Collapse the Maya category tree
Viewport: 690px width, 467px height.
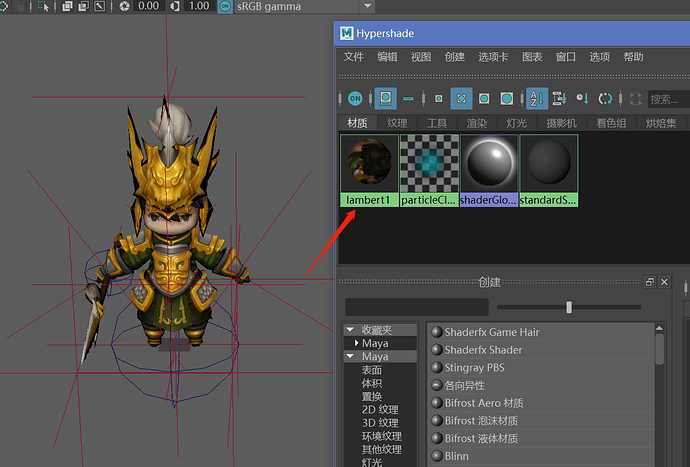350,356
